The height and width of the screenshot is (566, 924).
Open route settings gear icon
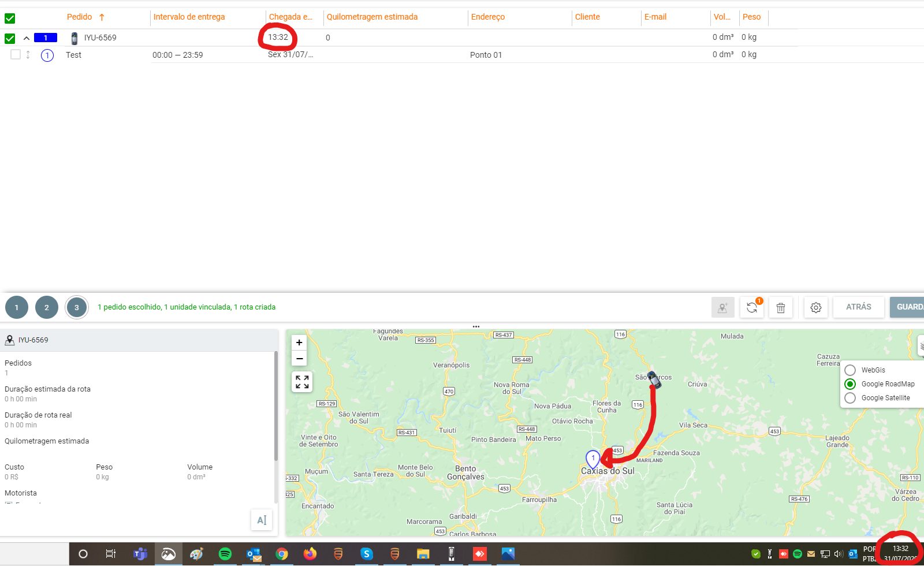tap(815, 308)
